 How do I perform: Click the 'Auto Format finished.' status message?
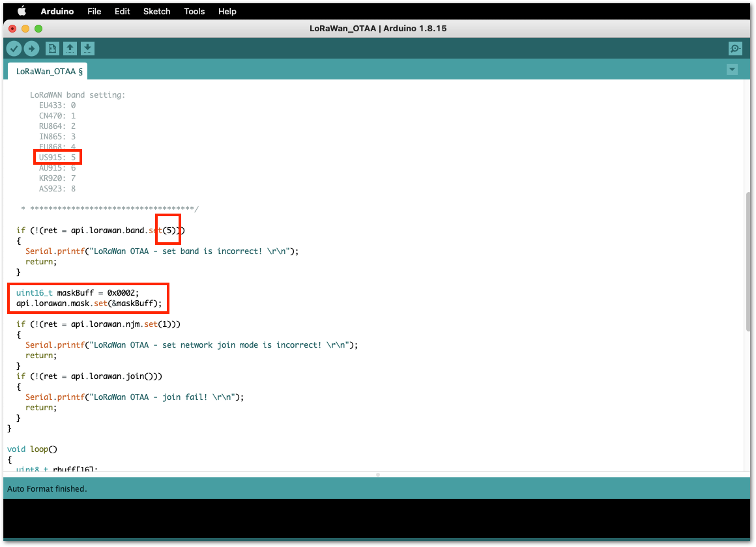click(47, 488)
